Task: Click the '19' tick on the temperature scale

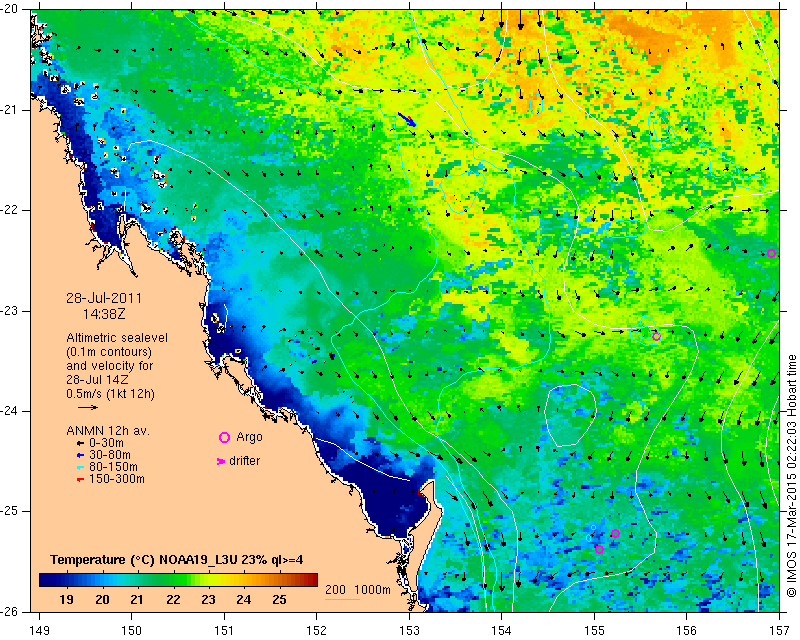Action: point(66,600)
